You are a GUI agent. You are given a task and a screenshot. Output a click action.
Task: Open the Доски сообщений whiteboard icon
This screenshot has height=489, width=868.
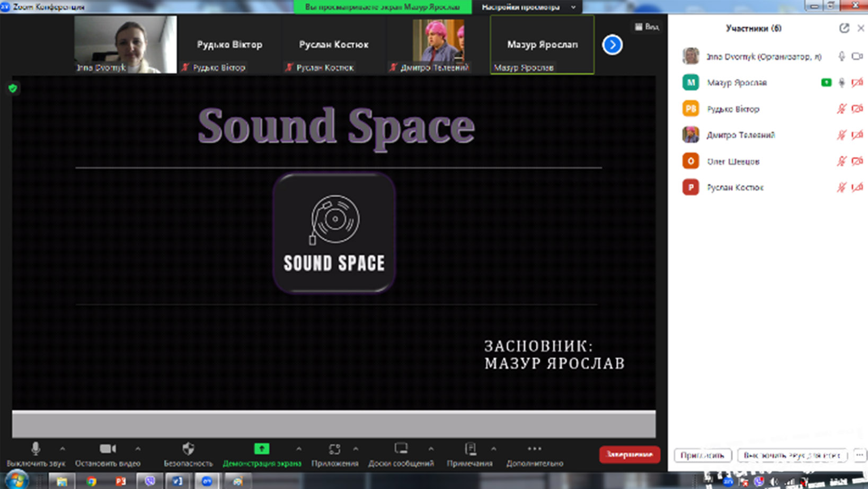coord(401,449)
